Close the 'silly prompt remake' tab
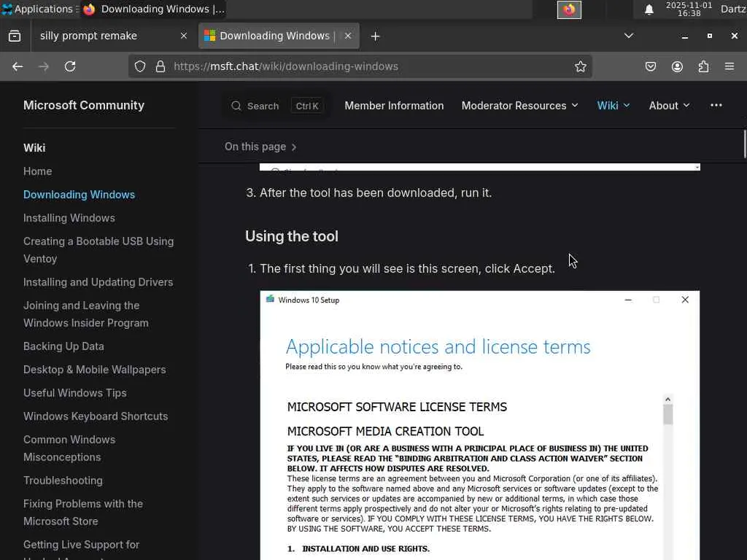Screen dimensions: 747x560 (x=183, y=36)
